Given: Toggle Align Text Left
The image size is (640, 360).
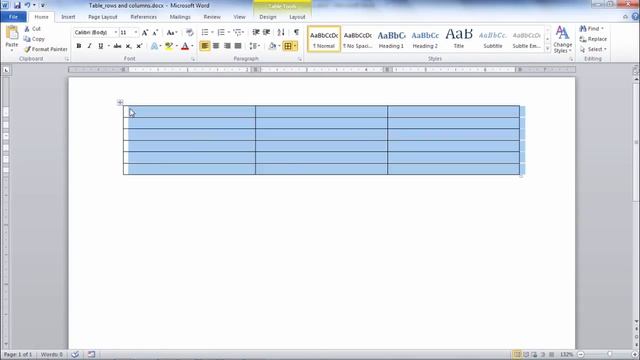Looking at the screenshot, I should click(x=205, y=46).
